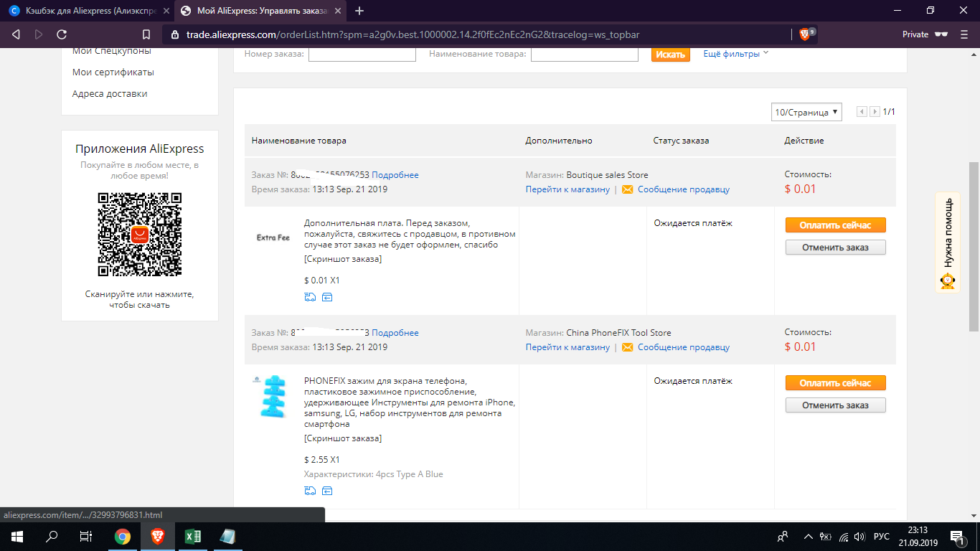Open a new browser tab
This screenshot has height=551, width=980.
coord(359,11)
